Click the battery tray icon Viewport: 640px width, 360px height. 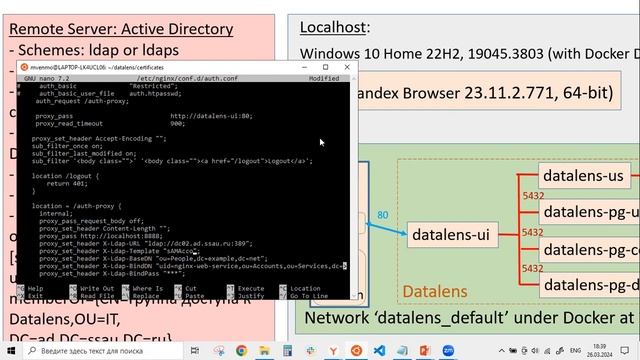tap(513, 351)
